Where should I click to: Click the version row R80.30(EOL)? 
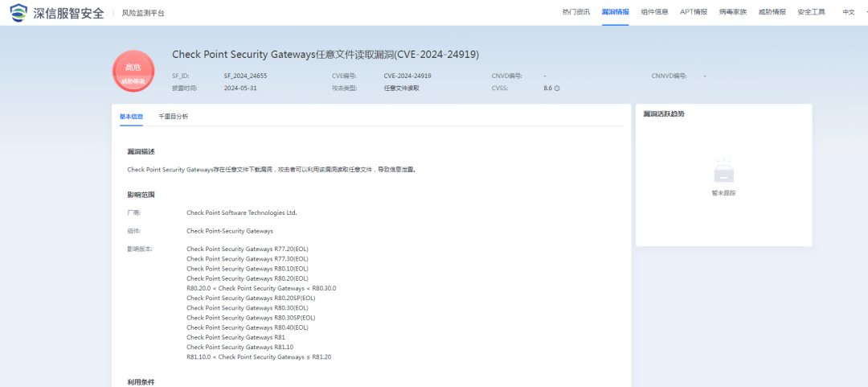pyautogui.click(x=248, y=307)
